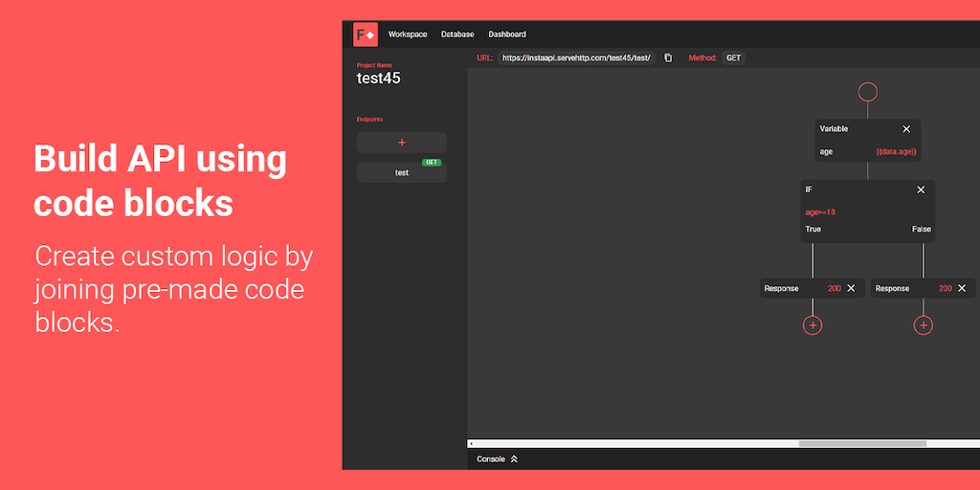Open the Database menu
The width and height of the screenshot is (980, 490).
coord(457,34)
